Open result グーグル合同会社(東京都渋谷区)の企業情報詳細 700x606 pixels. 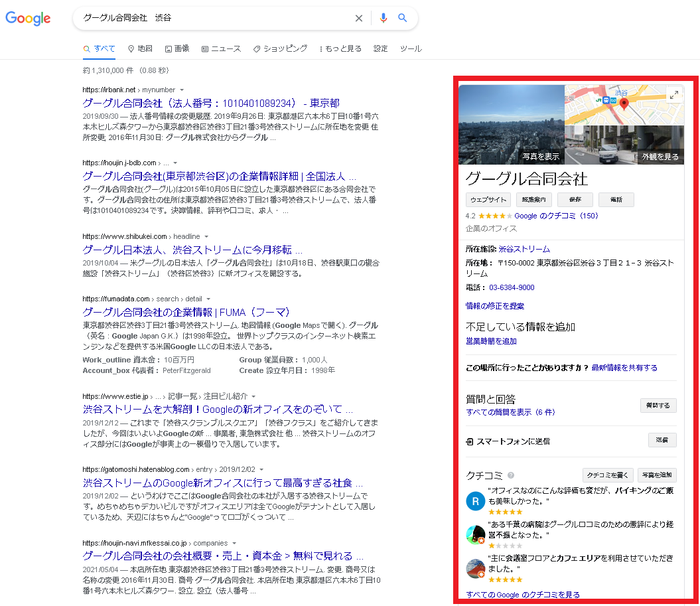[219, 177]
